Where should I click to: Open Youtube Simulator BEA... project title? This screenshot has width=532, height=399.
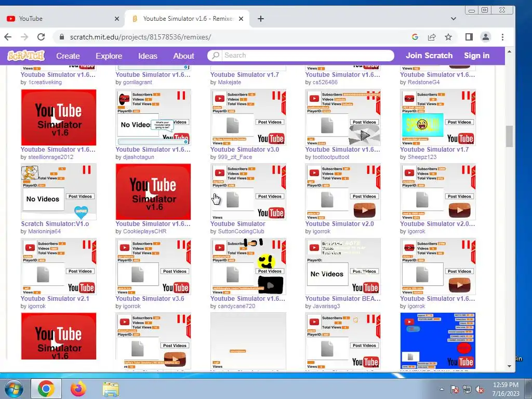[x=343, y=299]
